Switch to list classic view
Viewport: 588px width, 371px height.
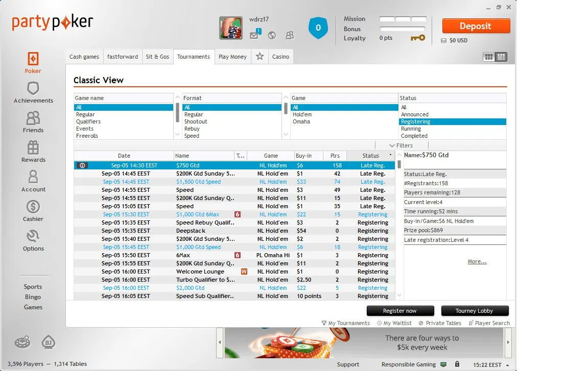[x=501, y=57]
